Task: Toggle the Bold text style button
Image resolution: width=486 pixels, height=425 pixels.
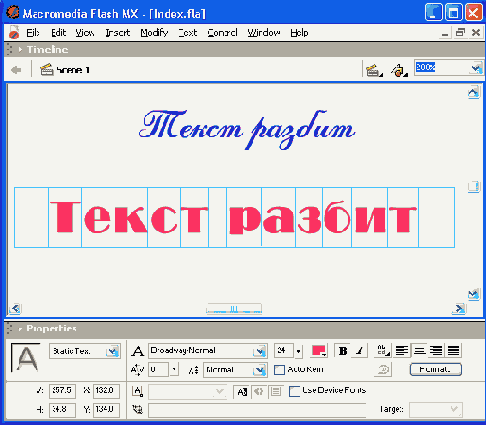Action: tap(343, 351)
